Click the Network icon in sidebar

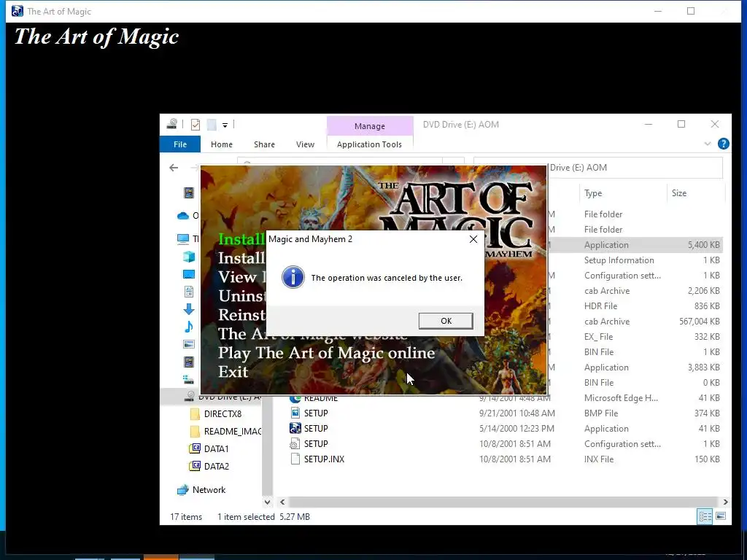183,489
